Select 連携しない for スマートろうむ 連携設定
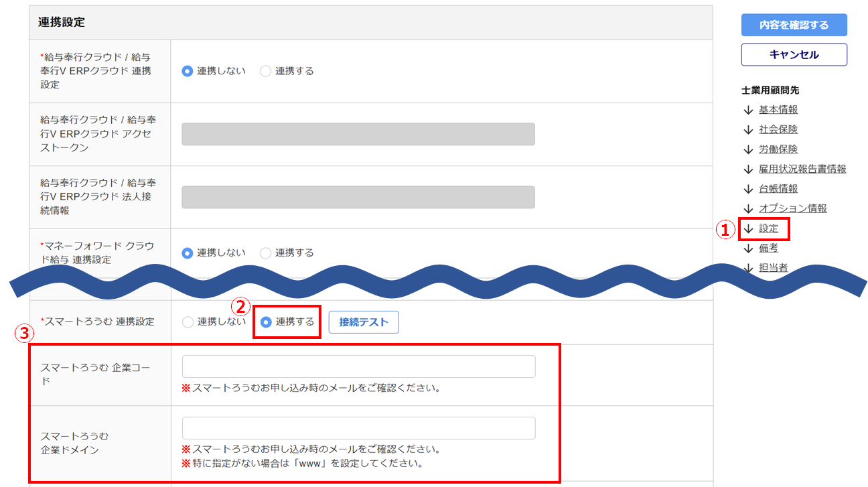 (188, 322)
